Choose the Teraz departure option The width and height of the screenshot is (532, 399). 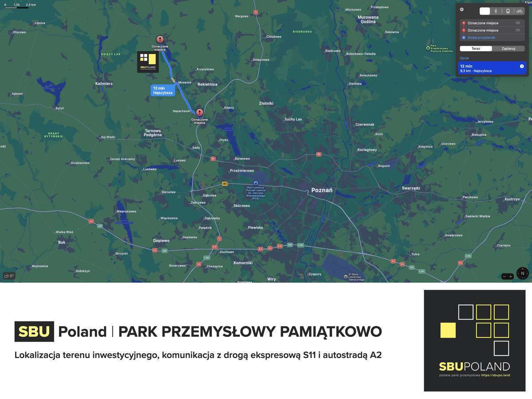tap(476, 49)
